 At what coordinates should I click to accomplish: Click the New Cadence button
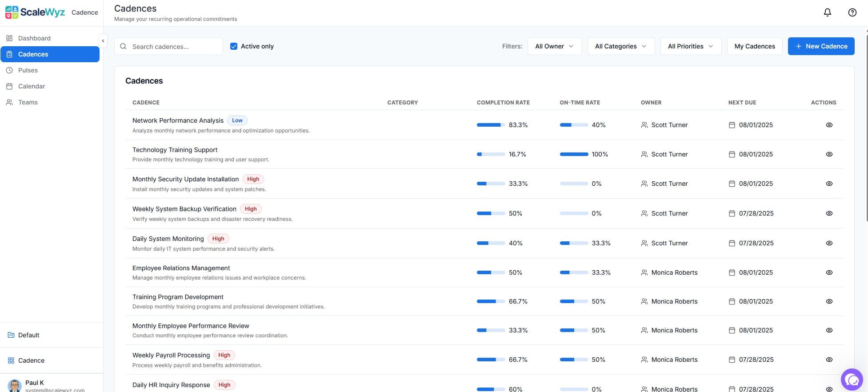[x=821, y=46]
